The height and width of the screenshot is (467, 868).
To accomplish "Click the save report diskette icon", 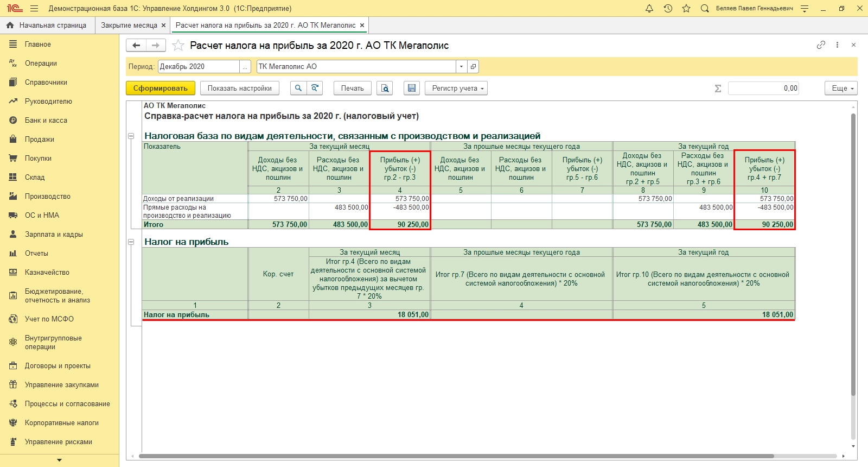I will click(412, 88).
